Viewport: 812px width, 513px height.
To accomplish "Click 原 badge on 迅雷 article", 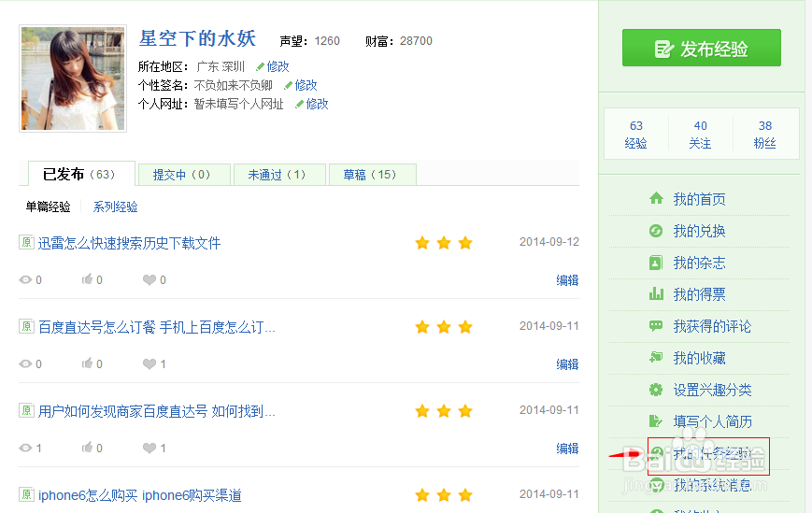I will coord(26,242).
